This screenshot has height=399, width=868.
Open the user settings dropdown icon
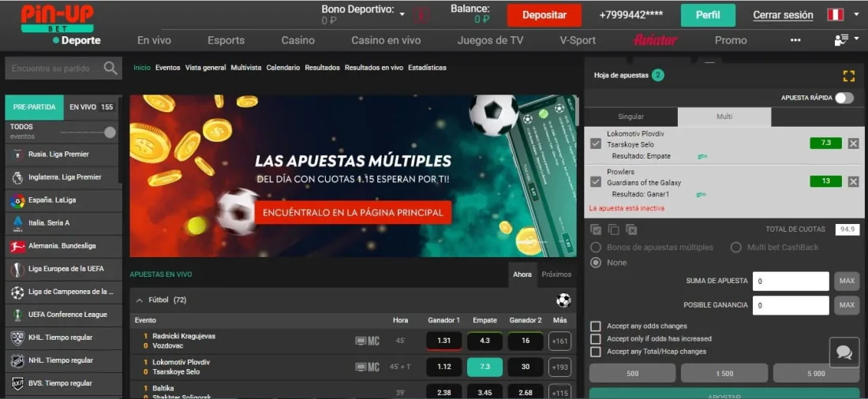(x=847, y=40)
